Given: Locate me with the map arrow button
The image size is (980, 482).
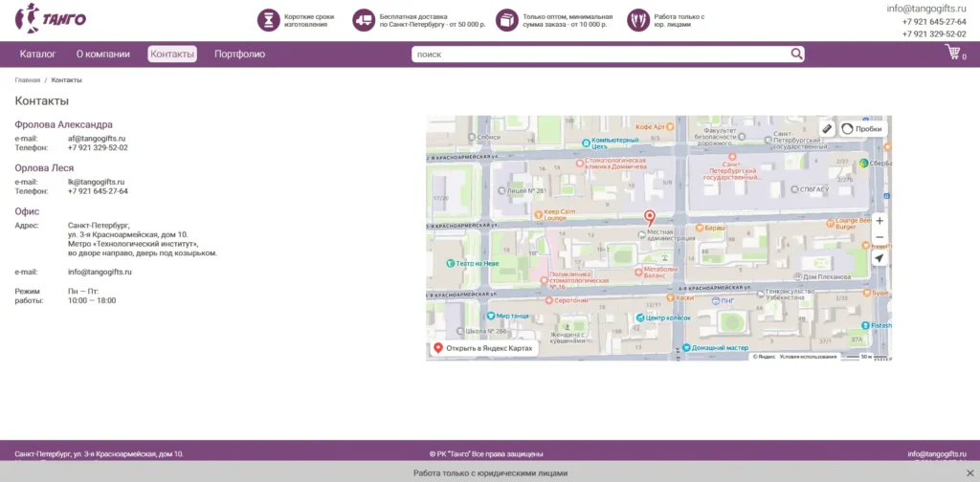Looking at the screenshot, I should tap(880, 258).
